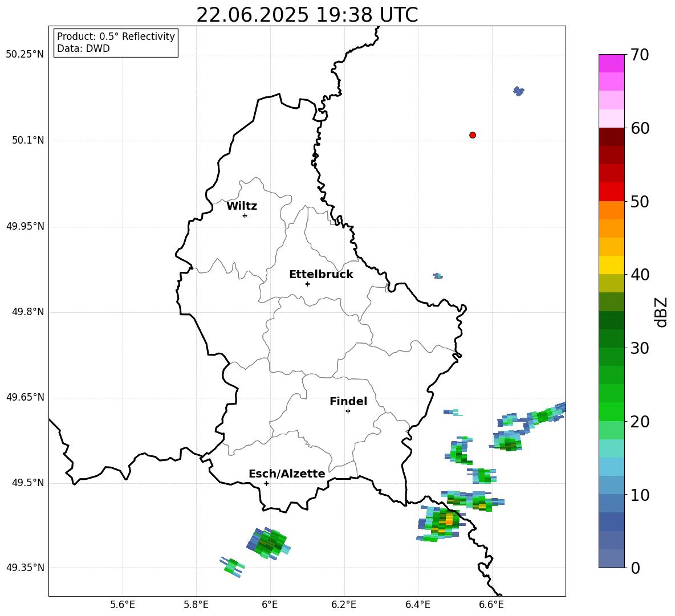This screenshot has width=675, height=616.
Task: Click the Esch/Alzette cross marker
Action: pos(266,483)
